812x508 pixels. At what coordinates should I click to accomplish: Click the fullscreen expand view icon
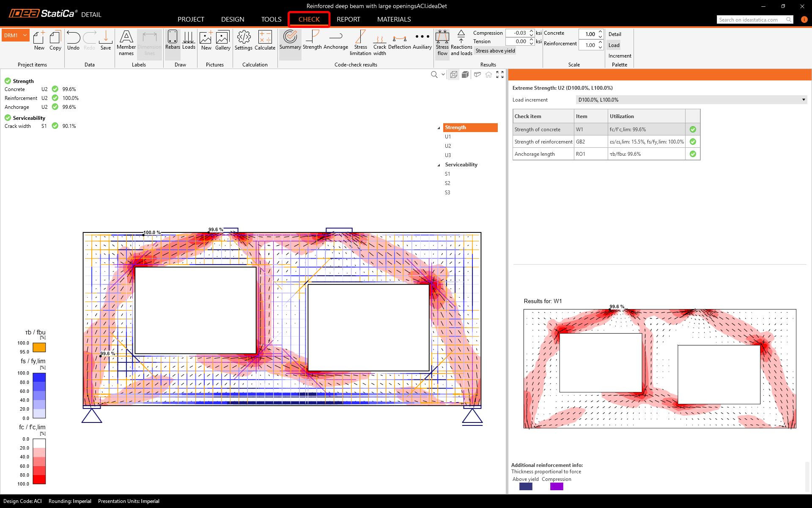pos(500,75)
